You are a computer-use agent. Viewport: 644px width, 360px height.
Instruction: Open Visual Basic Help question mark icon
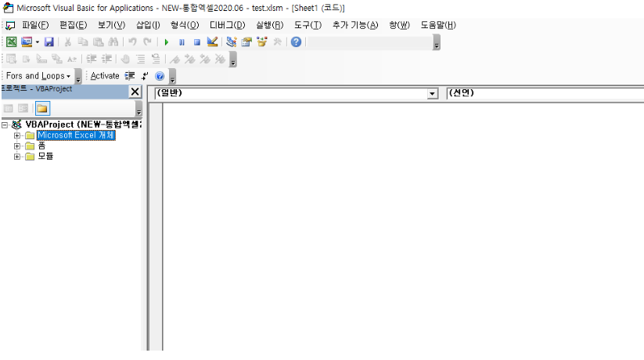[296, 42]
